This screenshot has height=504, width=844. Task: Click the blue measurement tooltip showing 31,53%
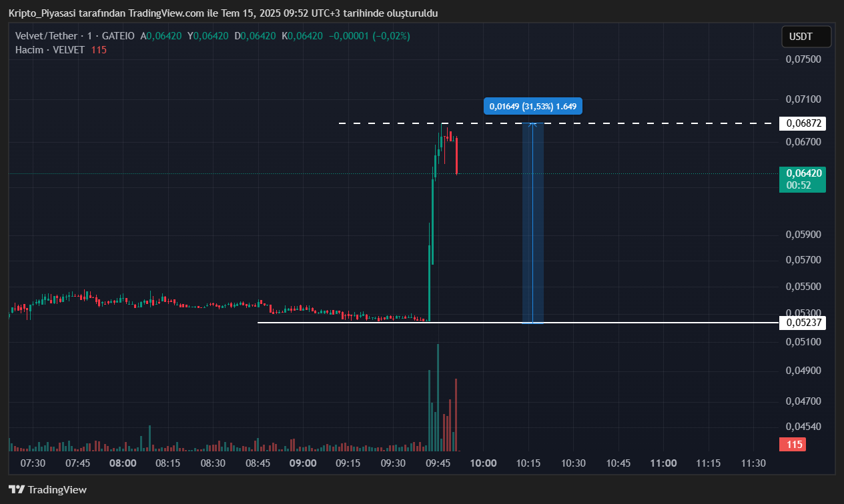pyautogui.click(x=532, y=106)
